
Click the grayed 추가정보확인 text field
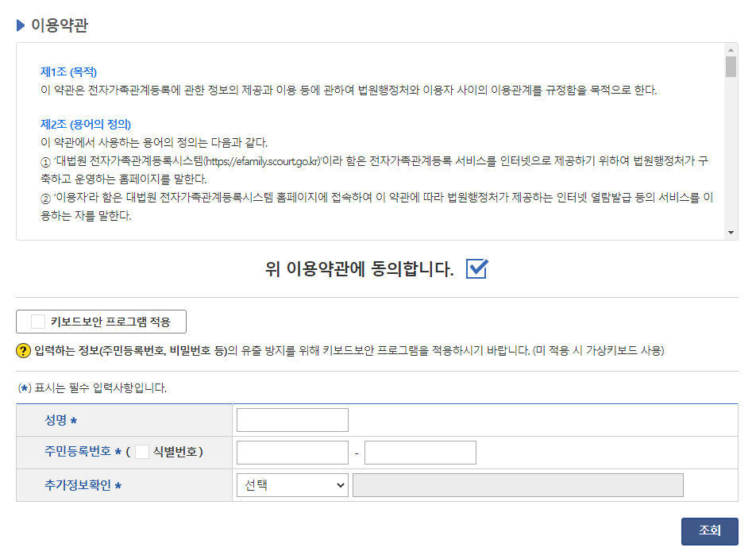click(518, 485)
